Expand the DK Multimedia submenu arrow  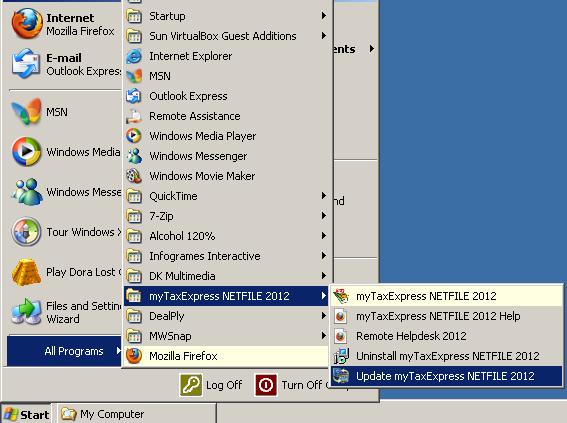click(x=324, y=276)
